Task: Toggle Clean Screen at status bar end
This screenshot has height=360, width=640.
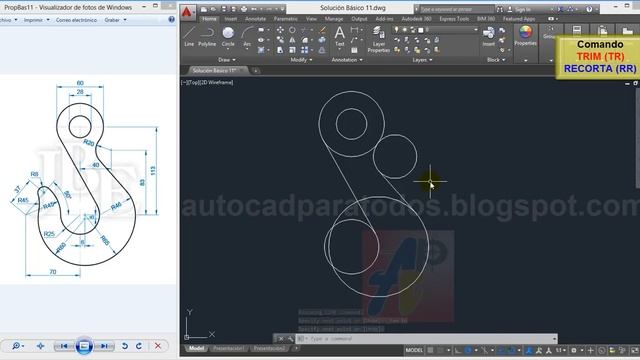Action: coord(634,350)
